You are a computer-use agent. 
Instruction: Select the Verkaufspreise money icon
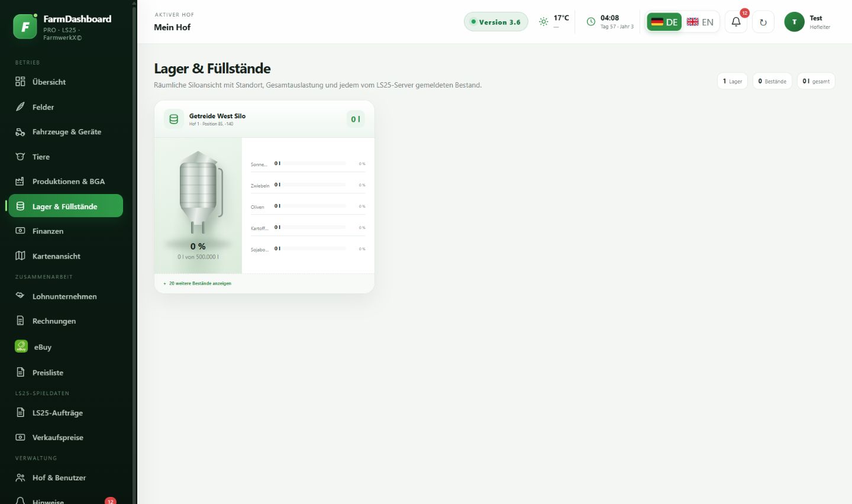click(20, 437)
